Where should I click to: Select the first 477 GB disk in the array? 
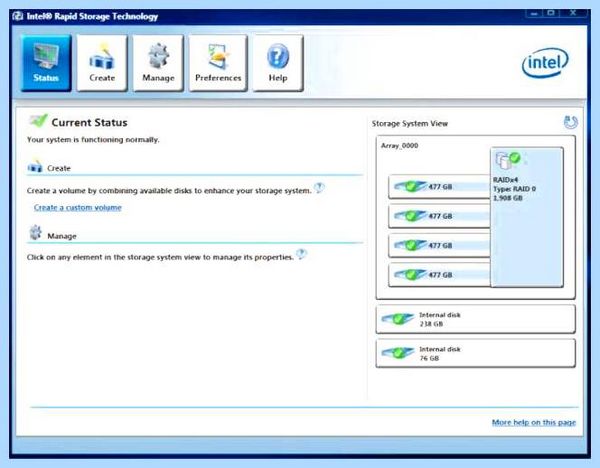439,187
